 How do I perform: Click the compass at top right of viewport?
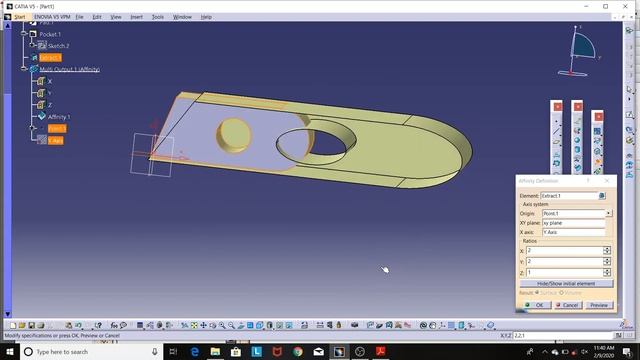click(579, 51)
